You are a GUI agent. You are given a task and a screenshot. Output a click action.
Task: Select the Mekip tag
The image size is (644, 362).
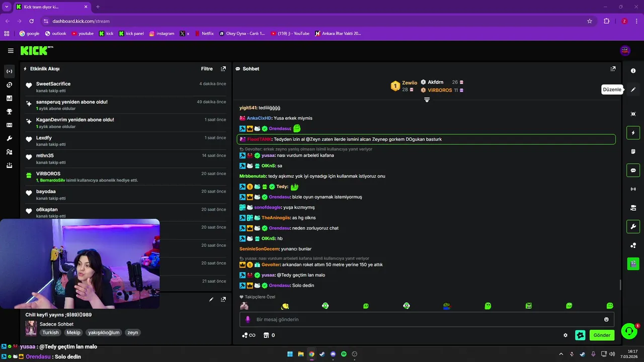pyautogui.click(x=73, y=332)
